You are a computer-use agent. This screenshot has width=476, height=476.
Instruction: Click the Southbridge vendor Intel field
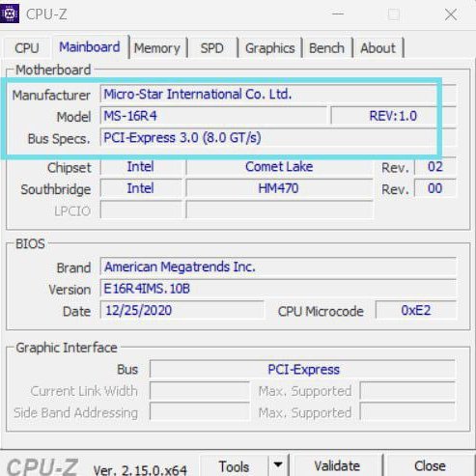(x=141, y=188)
